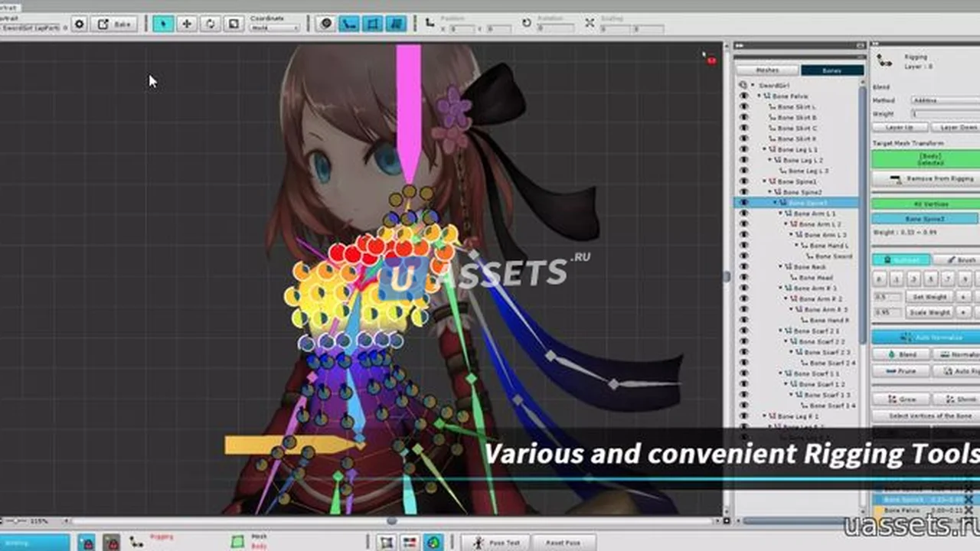The image size is (980, 551).
Task: Open the Coordinate dropdown
Action: 274,28
